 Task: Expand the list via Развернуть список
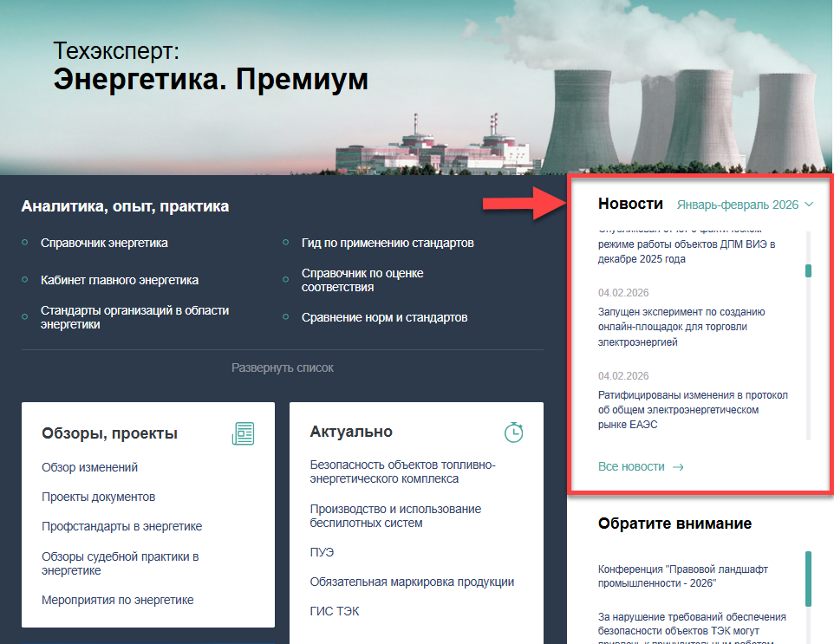(x=282, y=368)
